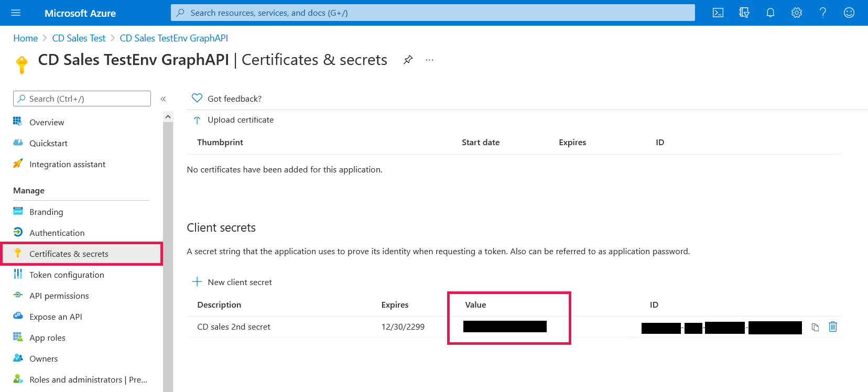The image size is (868, 392).
Task: Click the Upload certificate arrow icon
Action: 197,120
